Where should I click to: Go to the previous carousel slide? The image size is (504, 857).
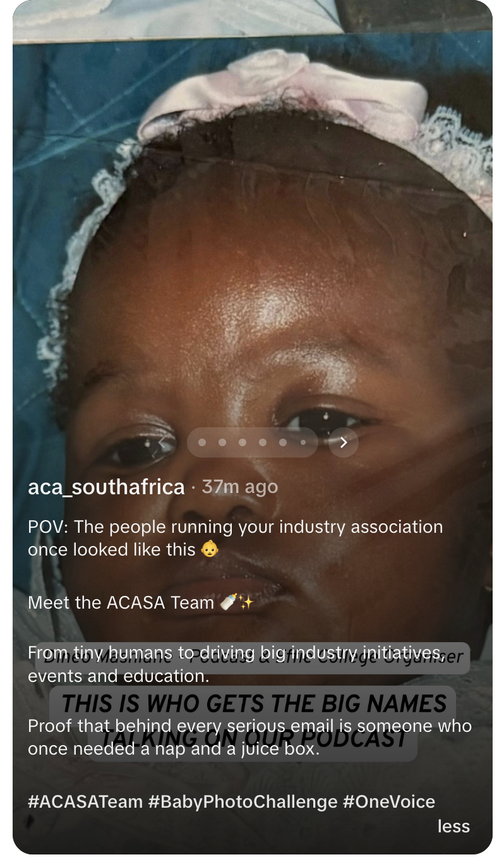pyautogui.click(x=162, y=442)
